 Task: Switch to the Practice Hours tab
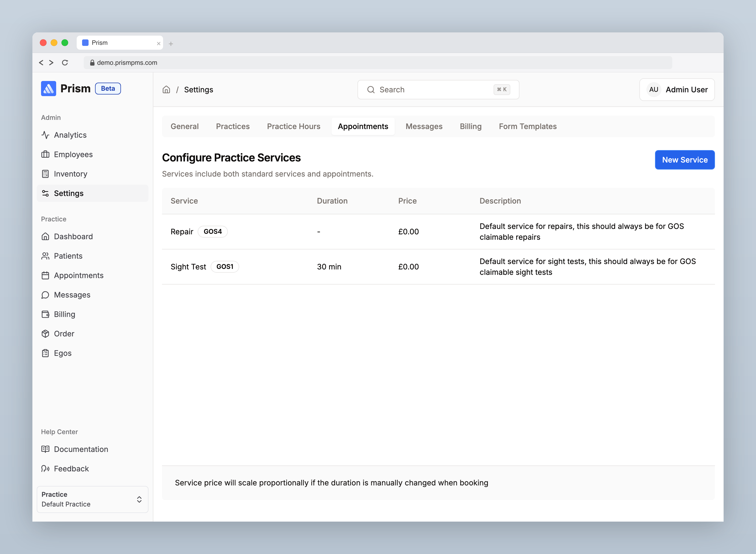click(293, 126)
